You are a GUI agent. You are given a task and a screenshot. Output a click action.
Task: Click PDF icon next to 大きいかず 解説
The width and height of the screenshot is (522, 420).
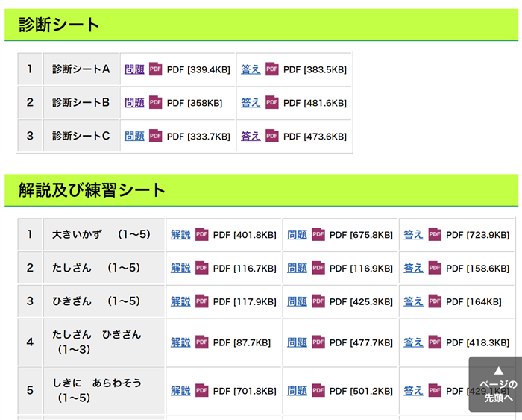pyautogui.click(x=201, y=235)
